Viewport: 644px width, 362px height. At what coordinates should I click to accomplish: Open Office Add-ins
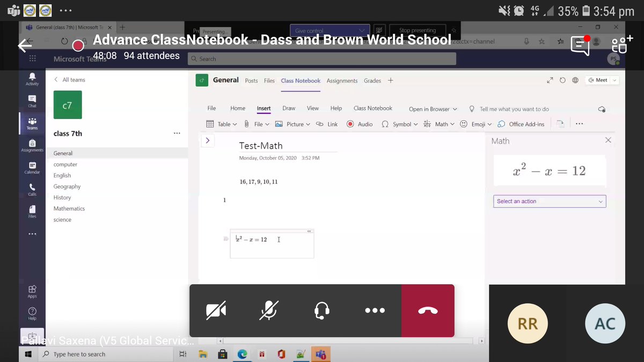[521, 124]
